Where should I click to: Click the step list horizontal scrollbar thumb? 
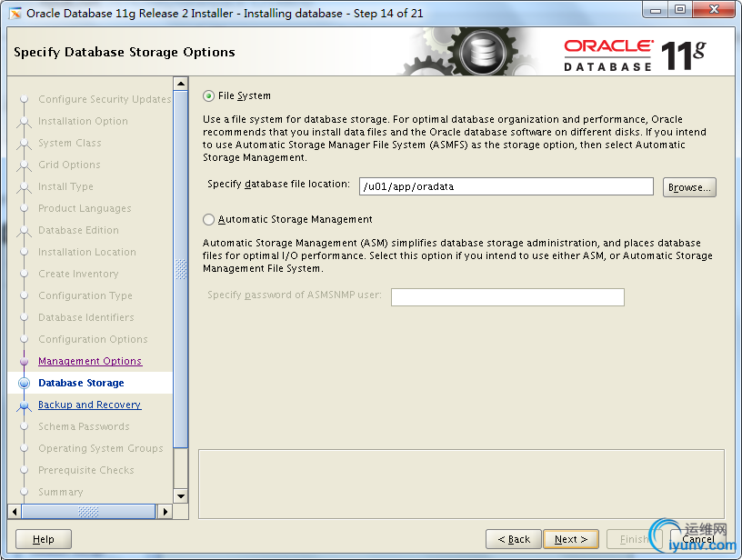[x=88, y=511]
